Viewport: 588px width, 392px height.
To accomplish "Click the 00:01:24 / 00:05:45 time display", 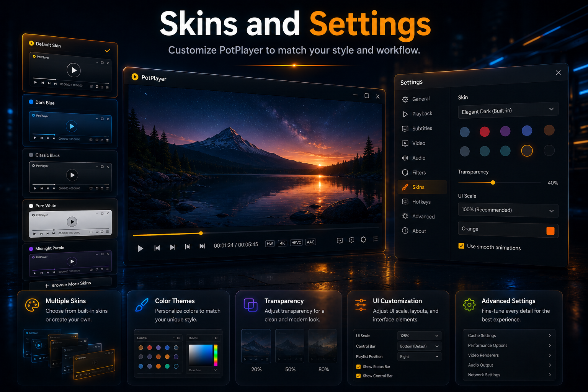I will pyautogui.click(x=236, y=245).
